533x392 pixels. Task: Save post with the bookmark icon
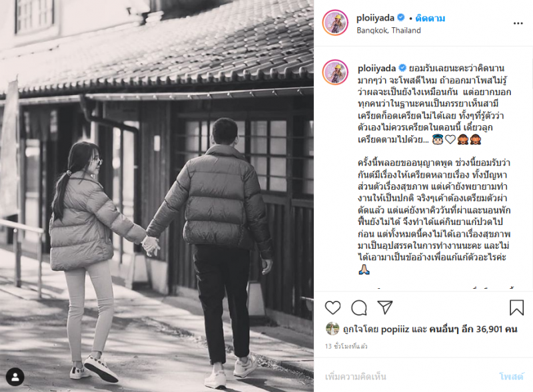(x=516, y=307)
